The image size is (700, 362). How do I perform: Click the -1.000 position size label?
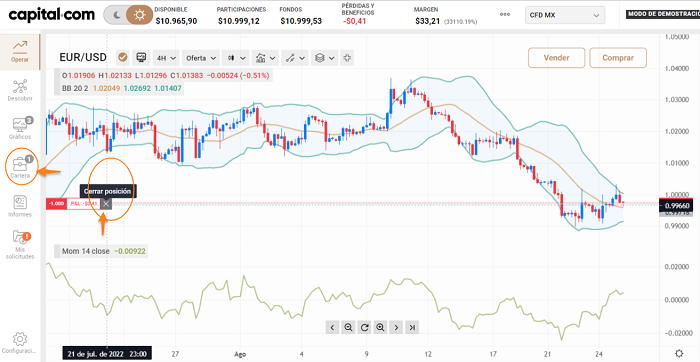56,204
